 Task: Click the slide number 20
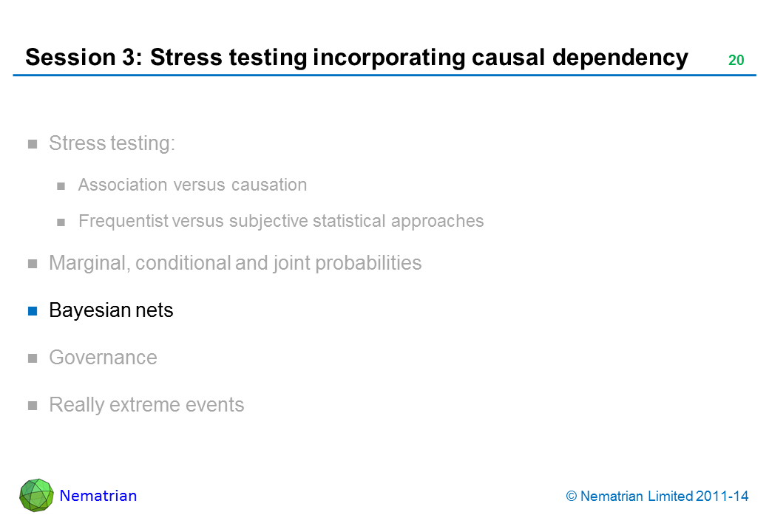736,61
